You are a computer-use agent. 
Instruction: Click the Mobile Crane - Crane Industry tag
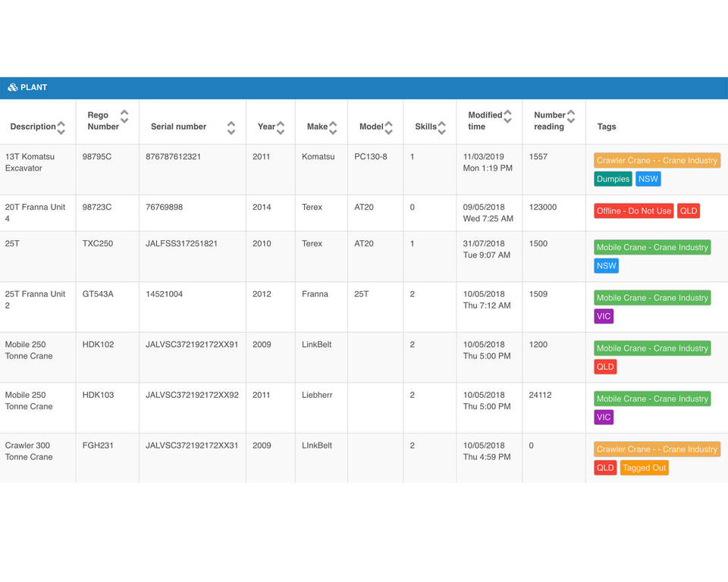652,247
